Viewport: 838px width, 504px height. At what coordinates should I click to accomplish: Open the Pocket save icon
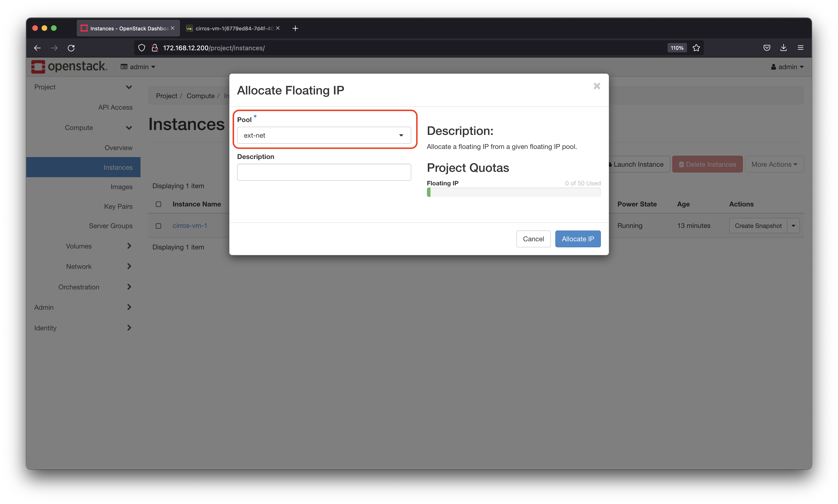pos(767,48)
